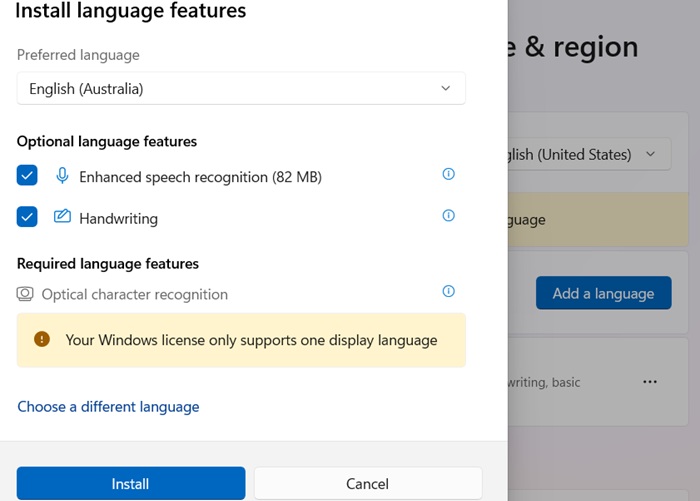Click the 'Your Windows license only supports' text
This screenshot has width=700, height=501.
[251, 340]
